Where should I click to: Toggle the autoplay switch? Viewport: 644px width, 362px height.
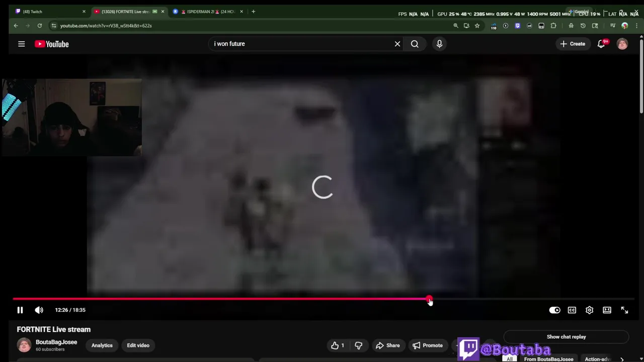(x=554, y=310)
